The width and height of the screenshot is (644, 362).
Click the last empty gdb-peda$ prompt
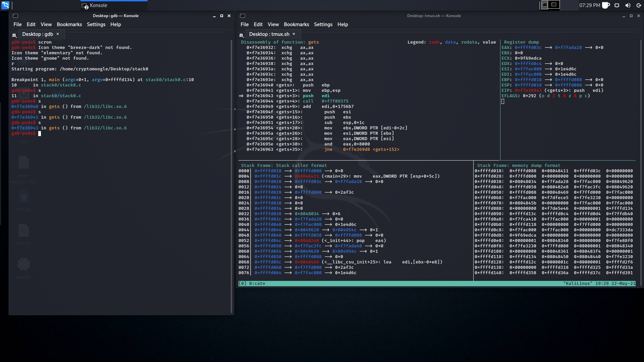(26, 133)
